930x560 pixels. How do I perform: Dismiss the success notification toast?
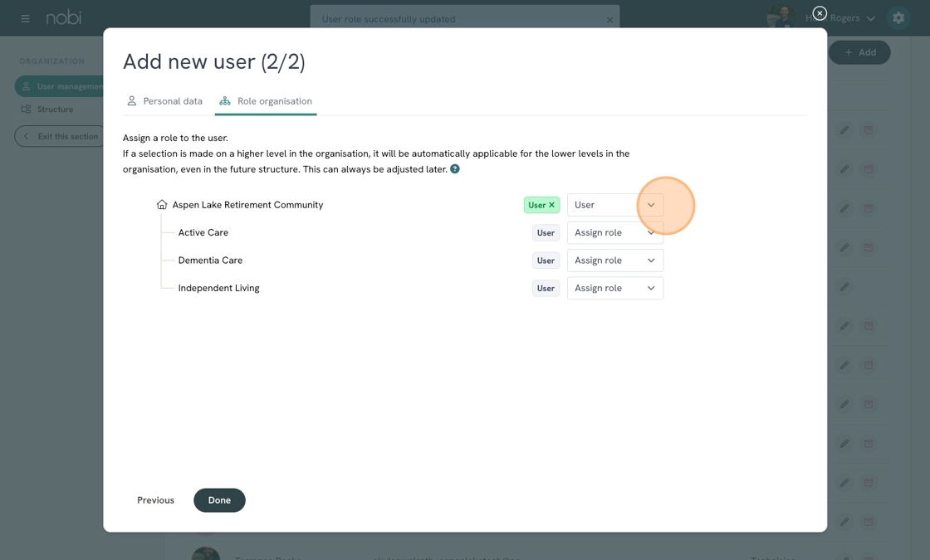click(609, 20)
